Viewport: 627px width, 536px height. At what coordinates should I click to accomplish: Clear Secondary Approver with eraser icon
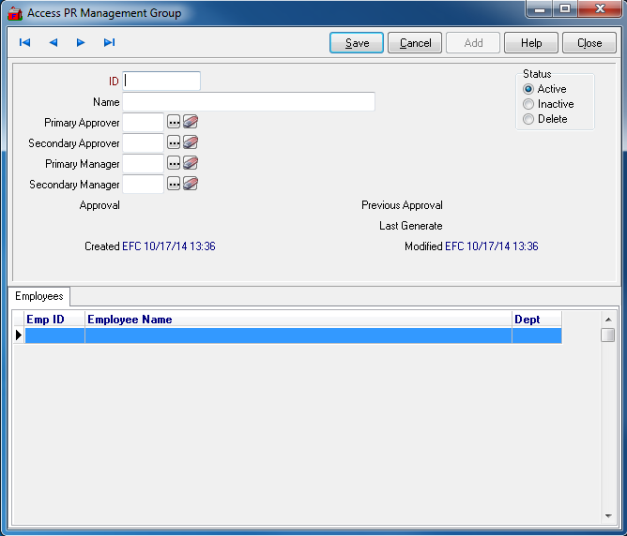point(191,143)
